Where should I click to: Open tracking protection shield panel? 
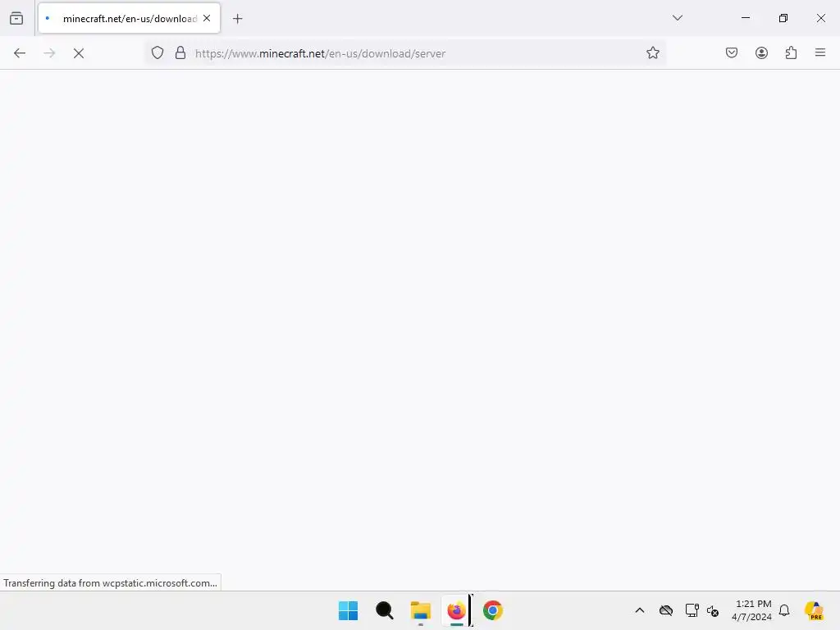click(x=157, y=53)
